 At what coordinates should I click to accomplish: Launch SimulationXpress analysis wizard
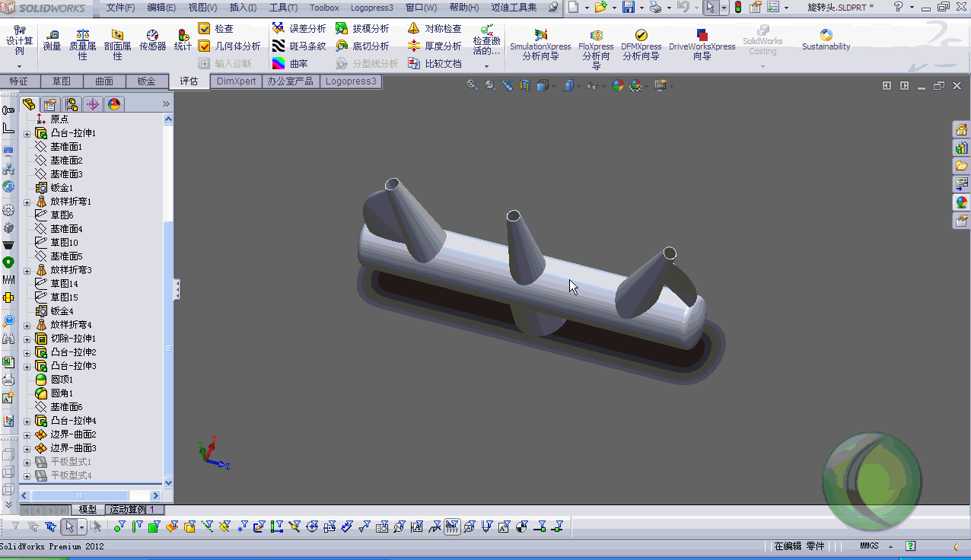(x=540, y=45)
